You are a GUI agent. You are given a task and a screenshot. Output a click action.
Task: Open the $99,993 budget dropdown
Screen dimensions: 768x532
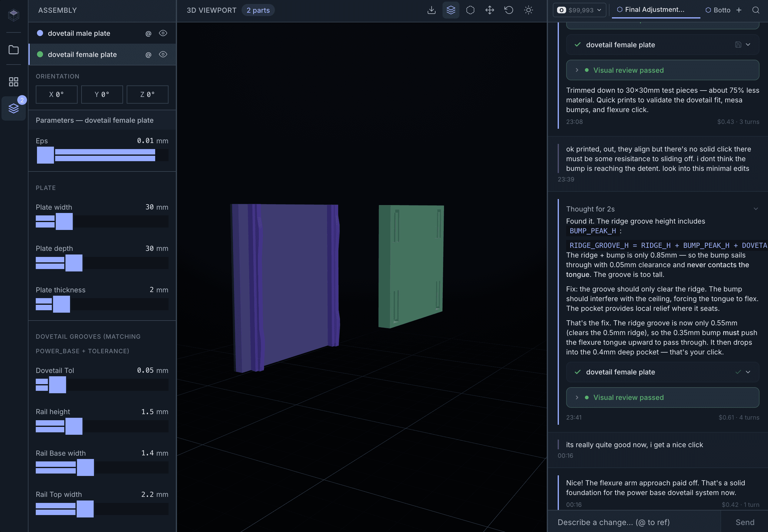[x=579, y=10]
